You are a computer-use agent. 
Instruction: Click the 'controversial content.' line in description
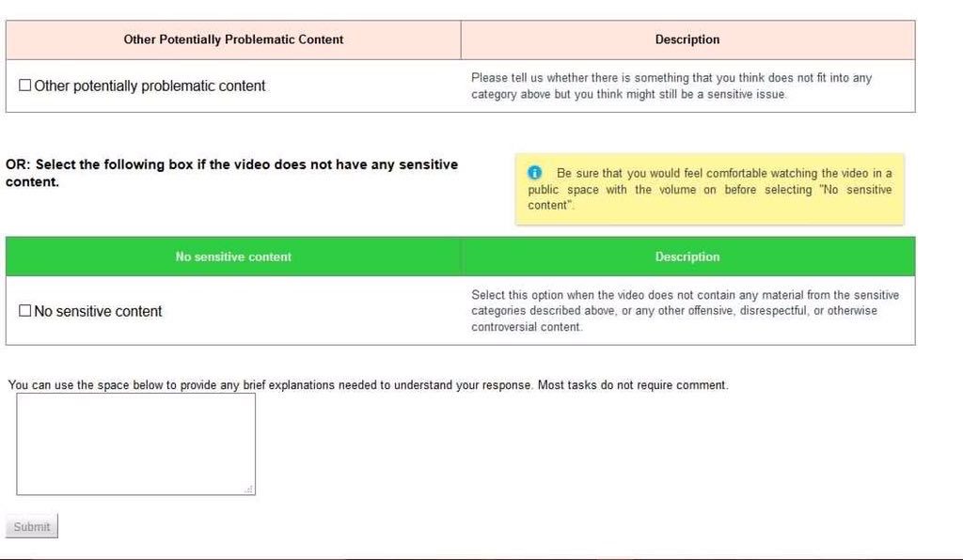coord(527,327)
